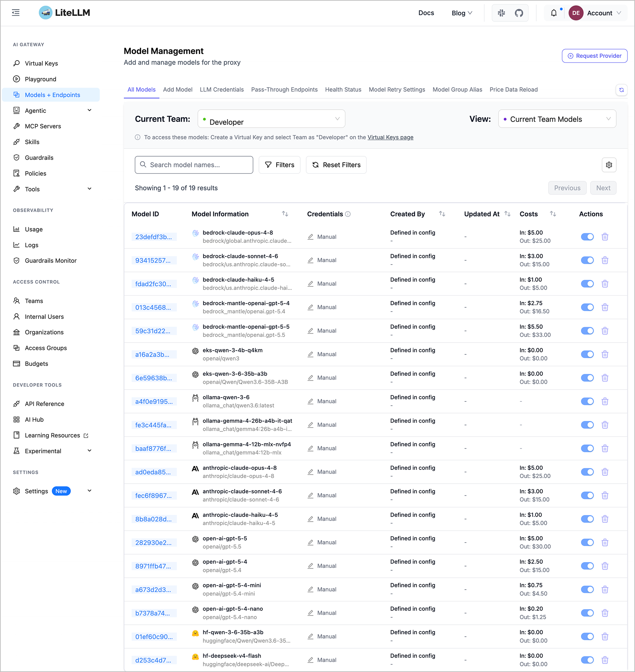This screenshot has width=635, height=672.
Task: Expand the Settings sidebar section
Action: tap(51, 491)
